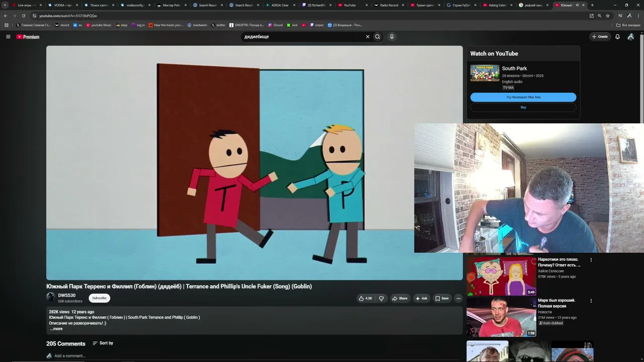Image resolution: width=644 pixels, height=362 pixels.
Task: Focus the Add a comment field
Action: point(70,356)
